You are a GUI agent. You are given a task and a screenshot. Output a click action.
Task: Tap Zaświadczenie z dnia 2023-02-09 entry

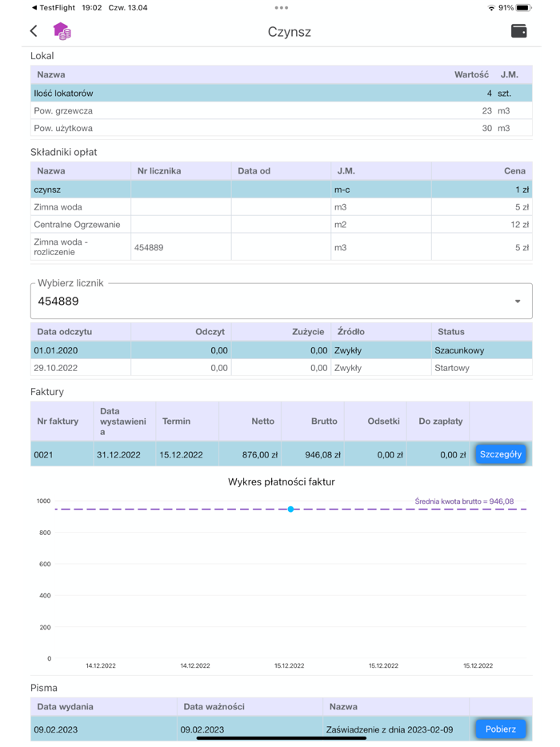390,729
